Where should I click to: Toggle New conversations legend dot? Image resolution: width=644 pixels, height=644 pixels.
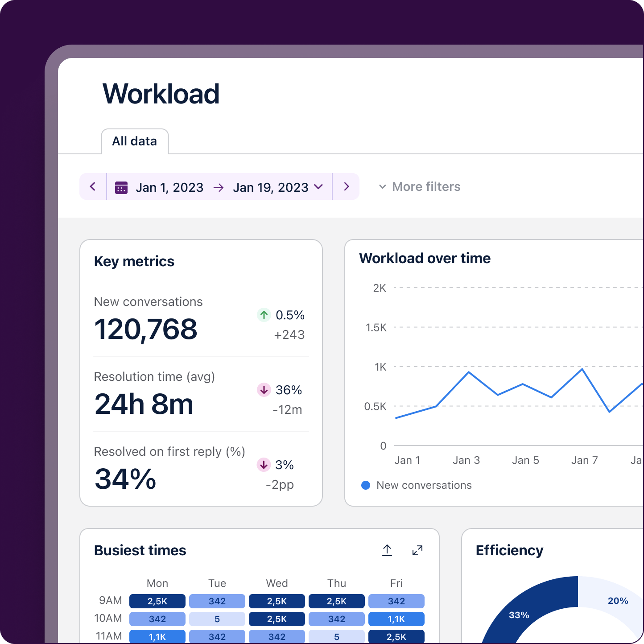[366, 485]
